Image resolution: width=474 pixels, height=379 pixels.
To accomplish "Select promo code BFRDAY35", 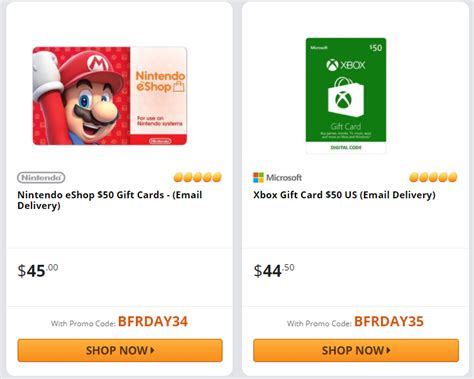I will pos(389,322).
